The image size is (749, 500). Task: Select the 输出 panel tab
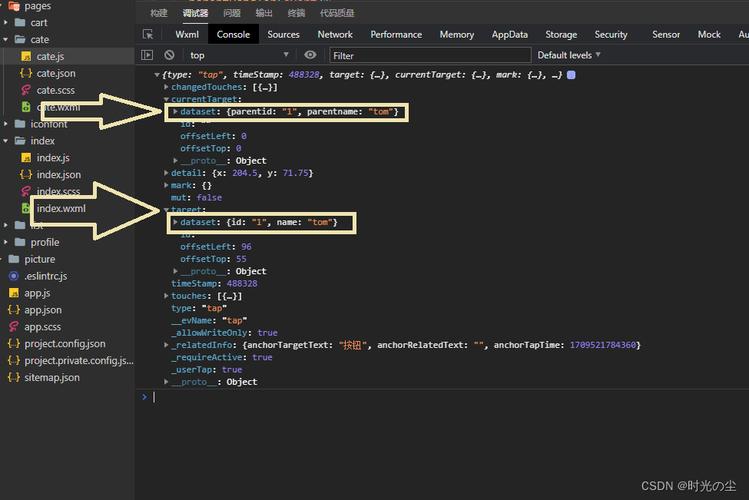(264, 13)
